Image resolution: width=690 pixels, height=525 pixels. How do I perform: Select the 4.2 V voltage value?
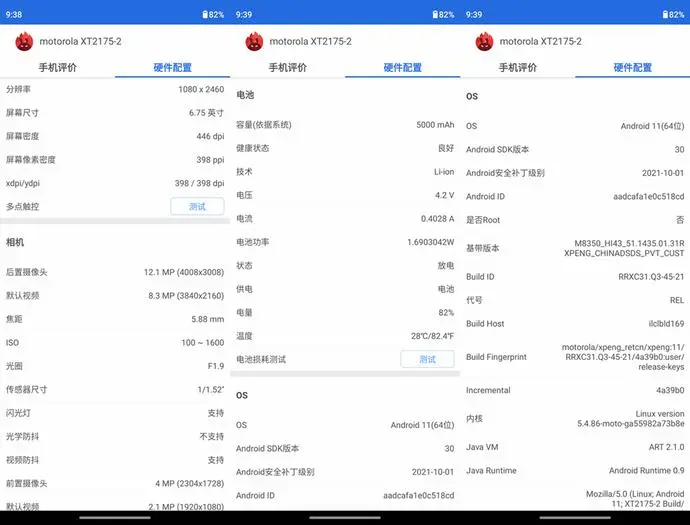point(444,195)
